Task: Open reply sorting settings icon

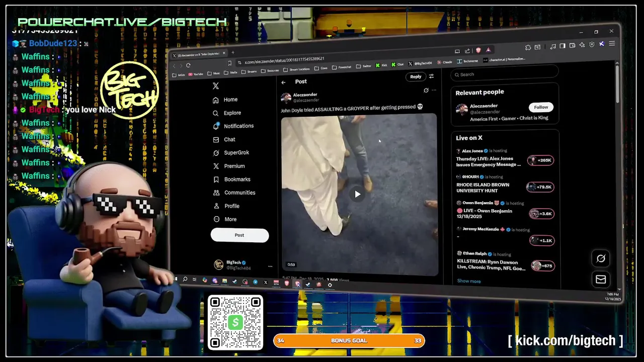Action: tap(431, 76)
